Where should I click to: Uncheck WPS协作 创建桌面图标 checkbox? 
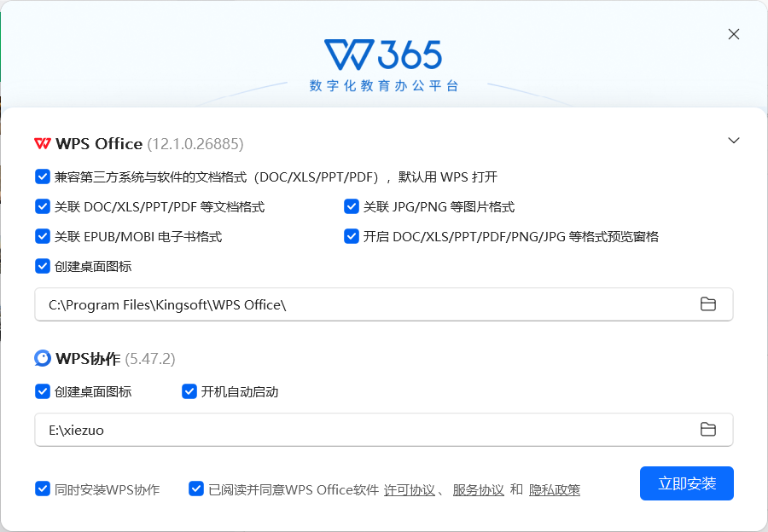43,391
